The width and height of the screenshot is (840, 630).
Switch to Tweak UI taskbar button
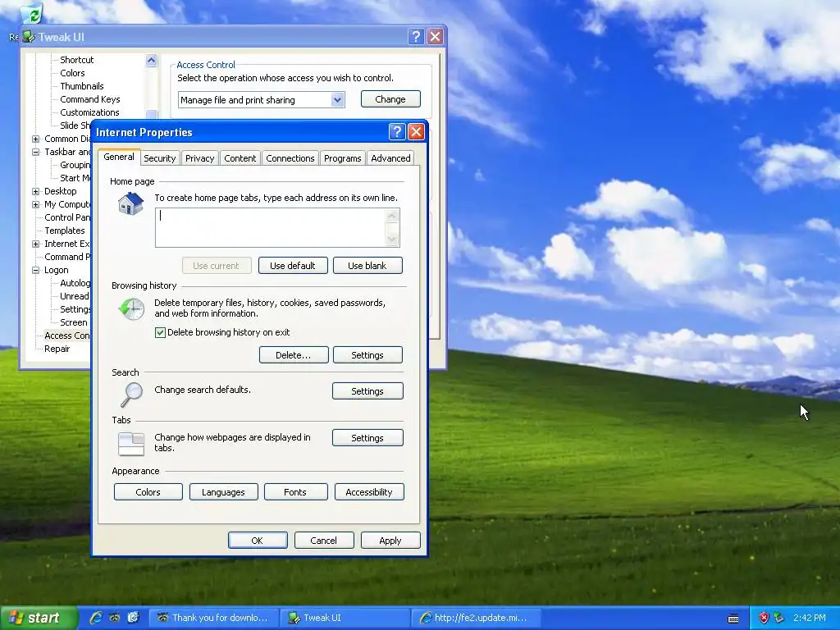click(x=345, y=618)
